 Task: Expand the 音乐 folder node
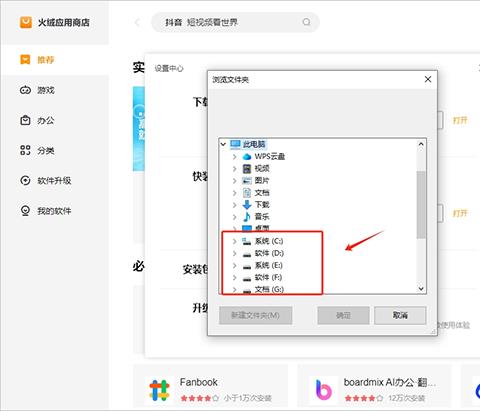click(234, 217)
